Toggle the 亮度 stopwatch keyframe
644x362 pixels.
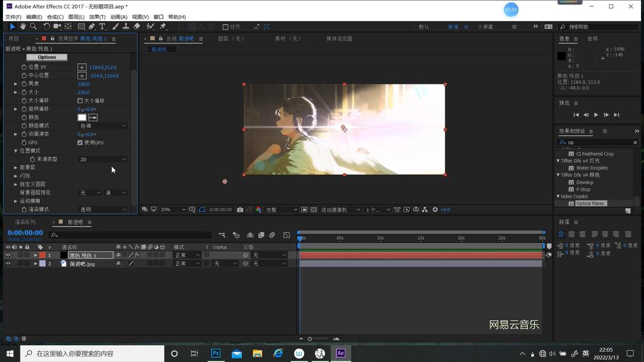pyautogui.click(x=24, y=84)
